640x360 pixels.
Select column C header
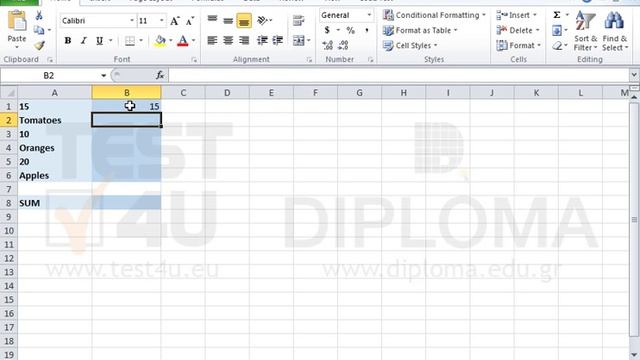coord(183,93)
